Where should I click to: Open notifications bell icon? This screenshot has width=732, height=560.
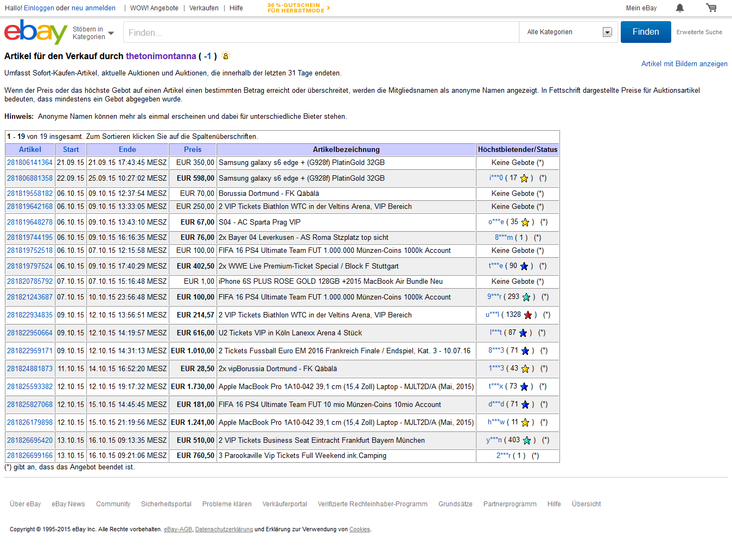(680, 8)
